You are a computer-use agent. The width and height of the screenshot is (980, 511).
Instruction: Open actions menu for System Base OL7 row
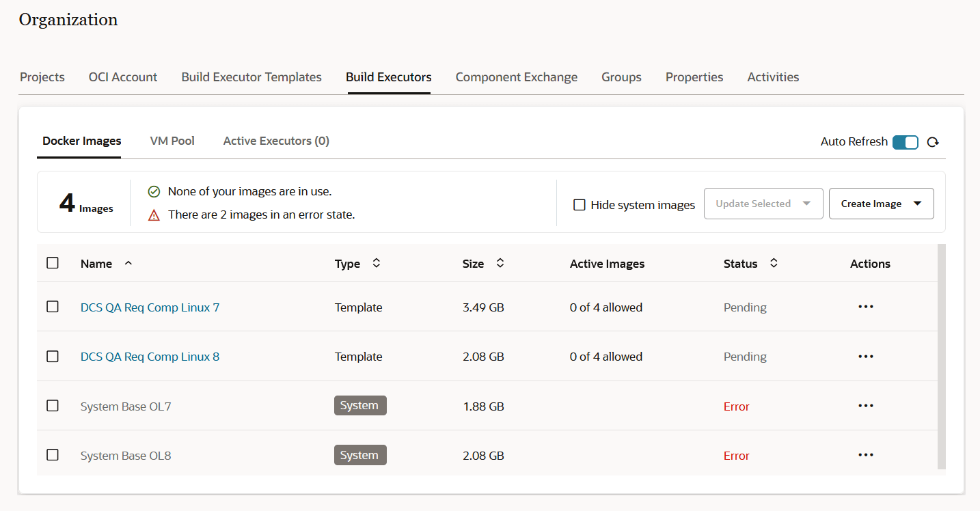tap(865, 405)
